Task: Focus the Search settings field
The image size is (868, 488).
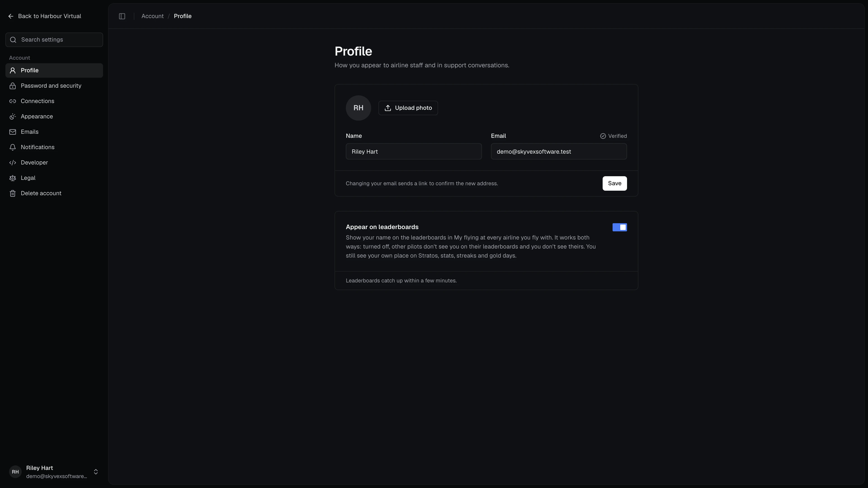Action: click(54, 40)
